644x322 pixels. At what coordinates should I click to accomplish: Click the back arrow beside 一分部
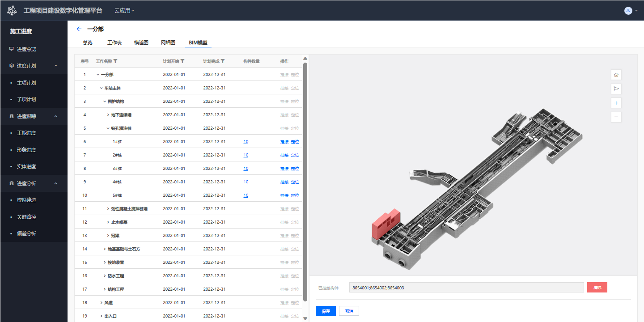tap(79, 29)
